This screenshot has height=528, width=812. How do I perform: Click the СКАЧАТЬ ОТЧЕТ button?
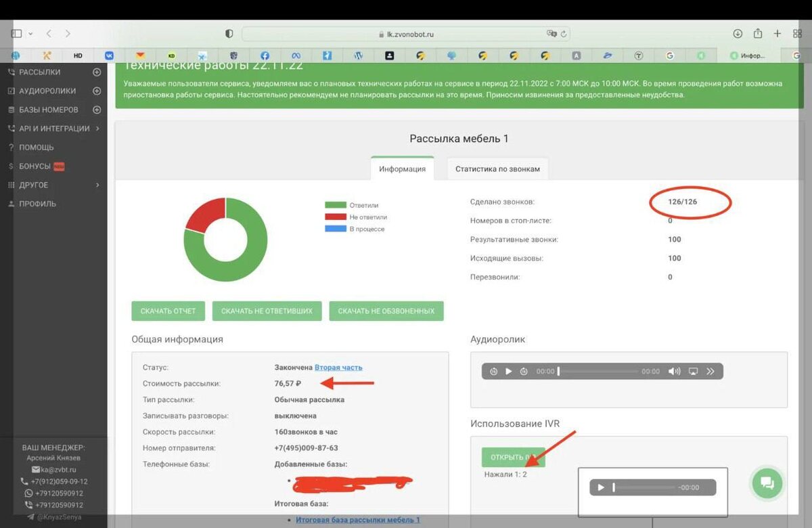pyautogui.click(x=168, y=311)
